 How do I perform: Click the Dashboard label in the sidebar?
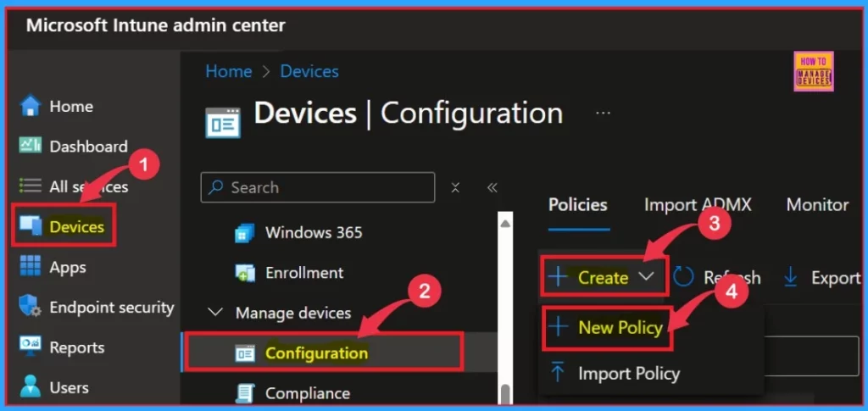tap(88, 146)
